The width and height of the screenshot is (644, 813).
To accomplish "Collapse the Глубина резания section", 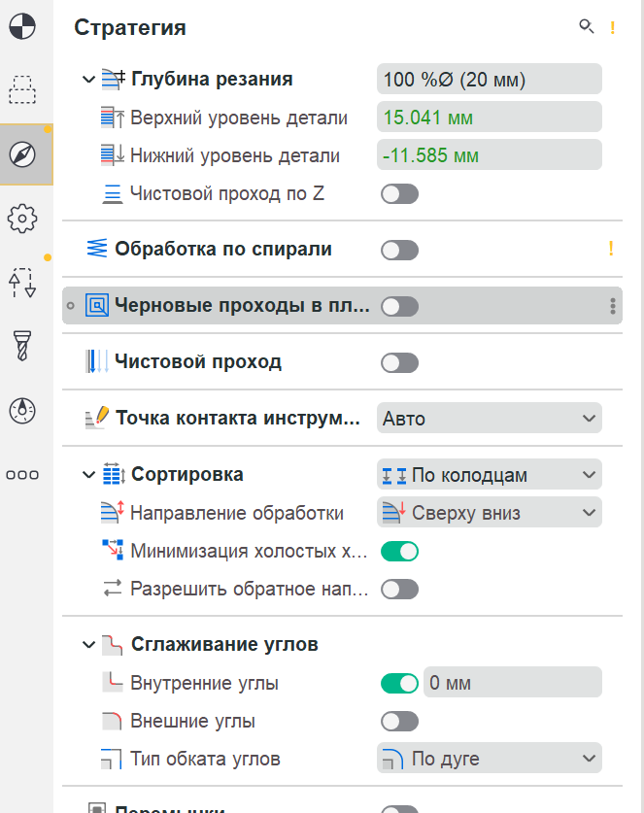I will (x=88, y=80).
